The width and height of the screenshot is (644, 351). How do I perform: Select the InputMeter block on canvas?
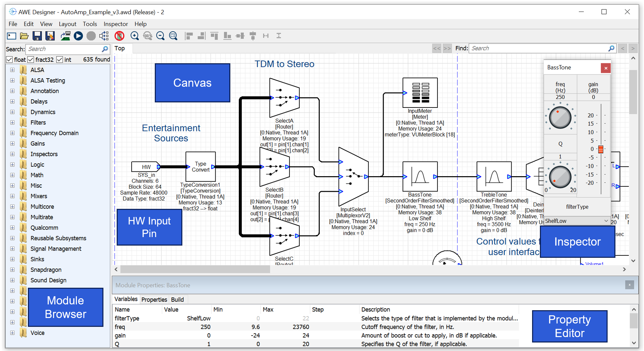(x=420, y=93)
